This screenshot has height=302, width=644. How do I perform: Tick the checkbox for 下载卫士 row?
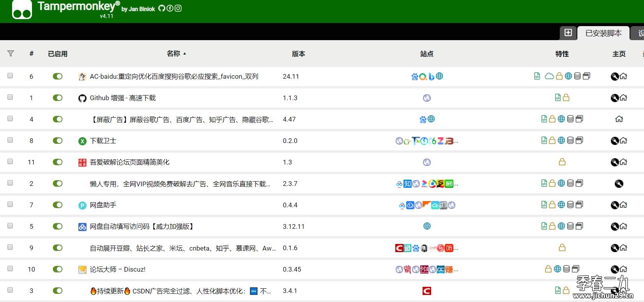[x=10, y=140]
